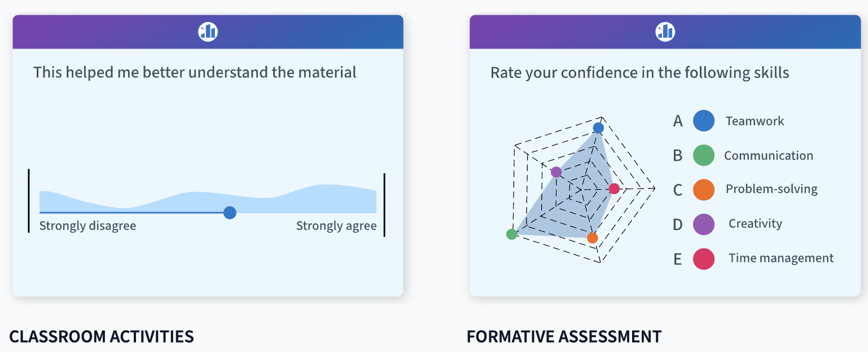
Task: Click the Strongly agree label
Action: pos(336,226)
